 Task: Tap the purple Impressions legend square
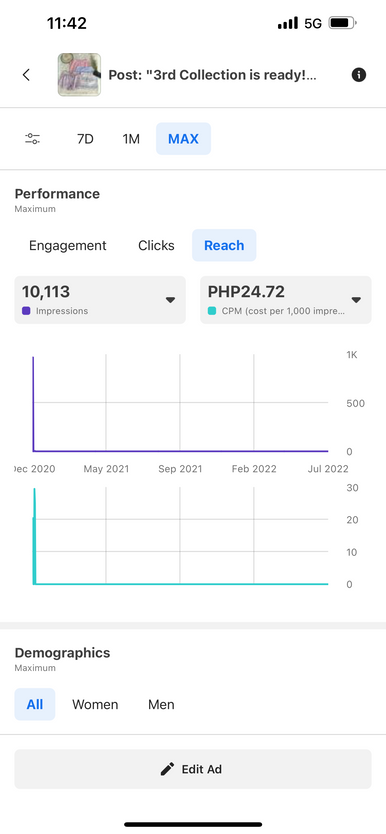pos(27,311)
